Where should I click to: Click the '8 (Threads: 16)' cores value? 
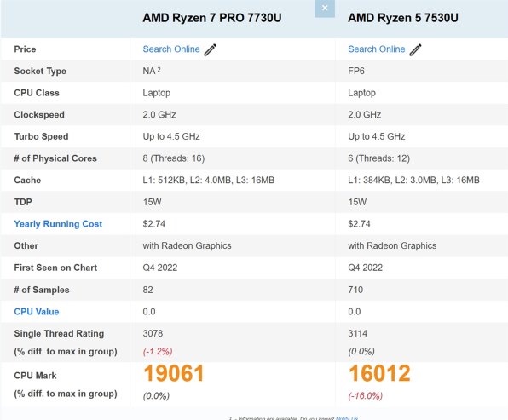(174, 158)
